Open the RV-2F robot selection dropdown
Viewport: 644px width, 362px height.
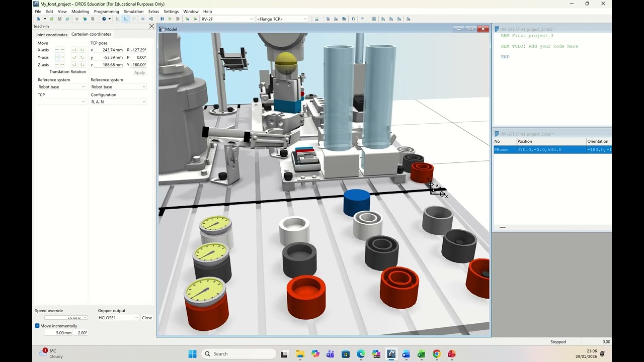(x=227, y=19)
